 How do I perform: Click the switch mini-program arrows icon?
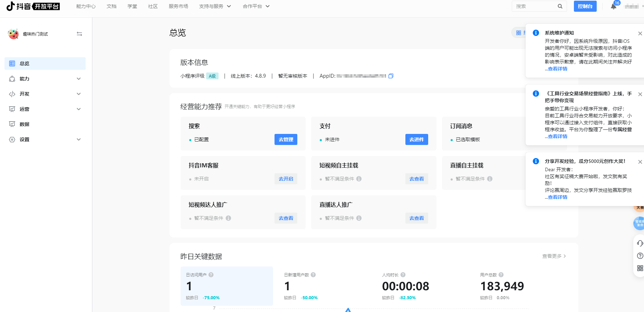(x=79, y=34)
